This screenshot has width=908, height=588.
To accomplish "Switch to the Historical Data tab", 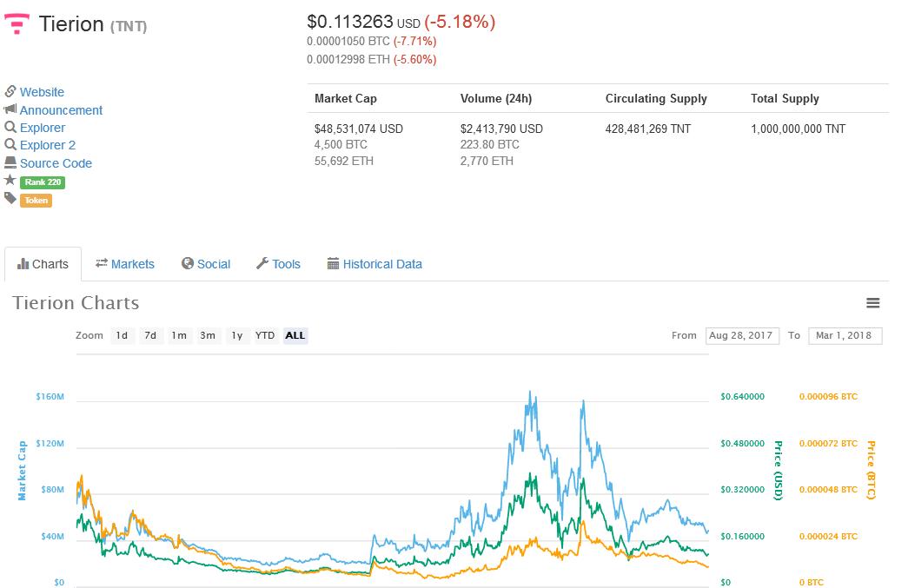I will pyautogui.click(x=374, y=264).
